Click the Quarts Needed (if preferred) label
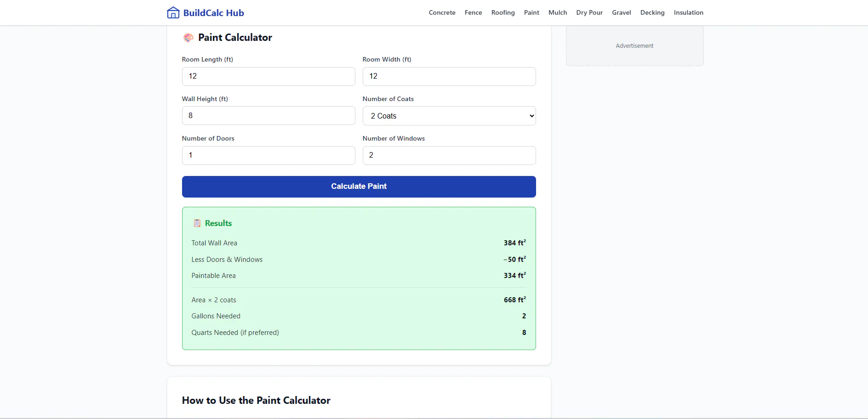This screenshot has height=419, width=868. tap(235, 333)
